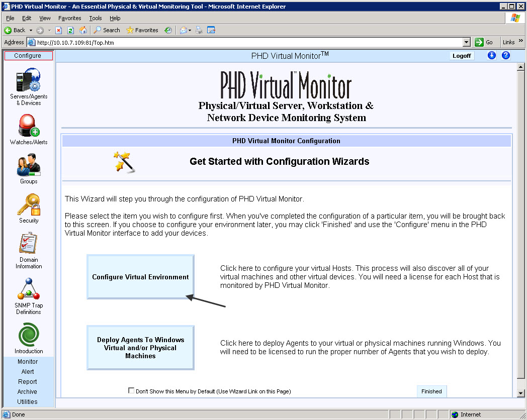
Task: Open the Report sidebar section
Action: click(28, 382)
